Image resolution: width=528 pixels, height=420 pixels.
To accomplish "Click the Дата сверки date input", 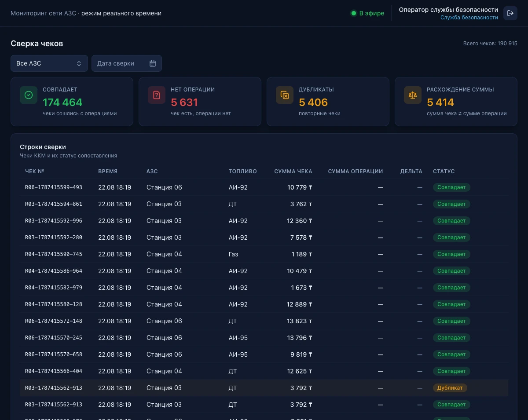I will [127, 63].
